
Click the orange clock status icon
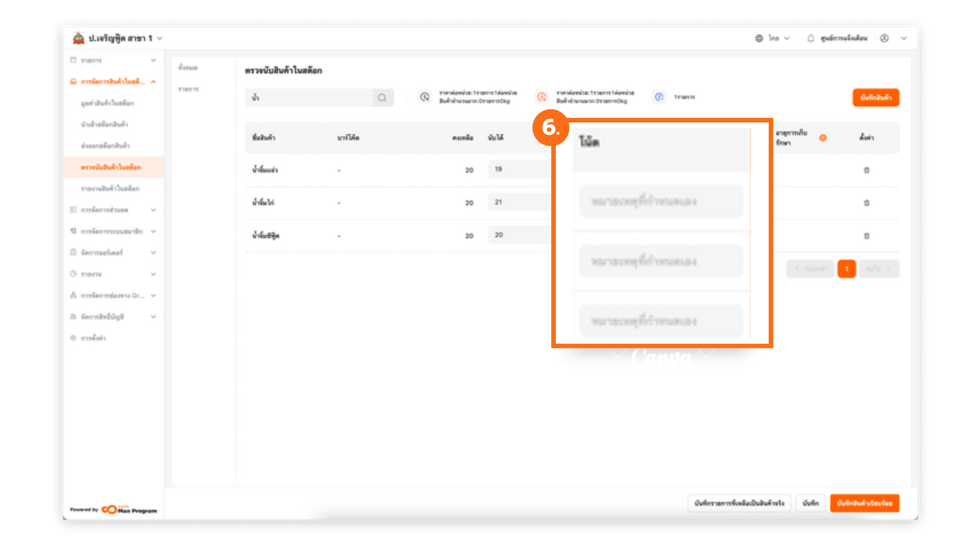point(542,97)
